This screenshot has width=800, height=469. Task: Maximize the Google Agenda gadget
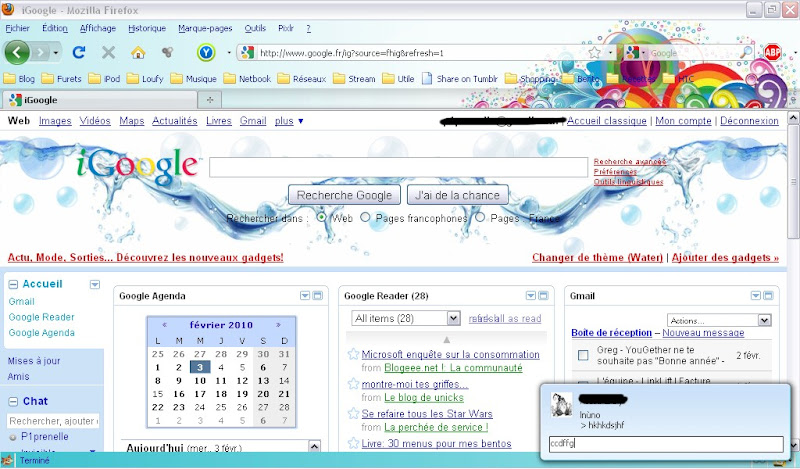click(317, 295)
